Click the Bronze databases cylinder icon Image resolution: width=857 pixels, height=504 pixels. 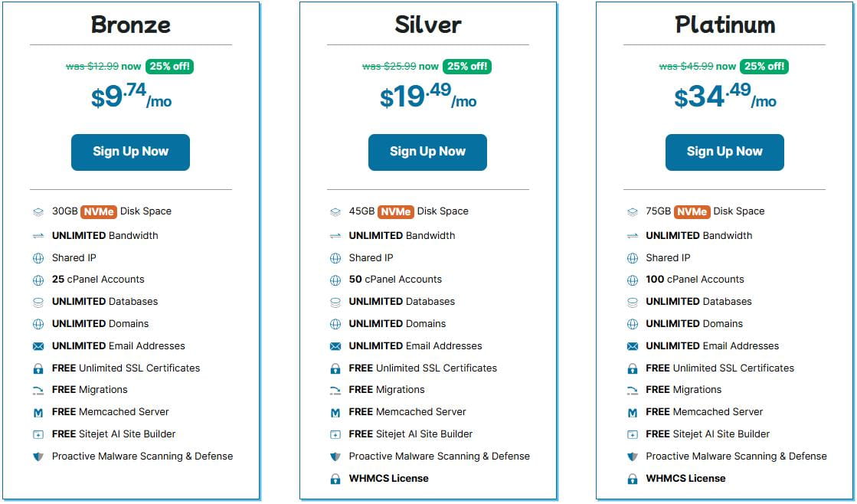pos(38,302)
